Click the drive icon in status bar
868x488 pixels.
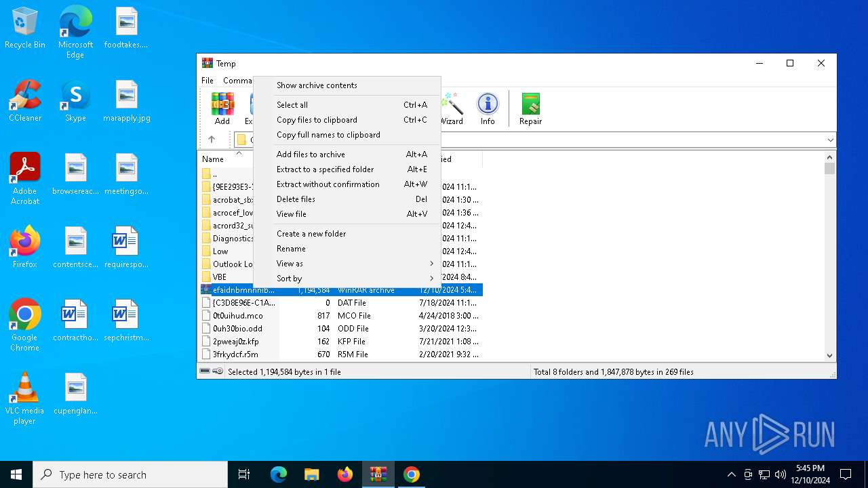tap(205, 371)
